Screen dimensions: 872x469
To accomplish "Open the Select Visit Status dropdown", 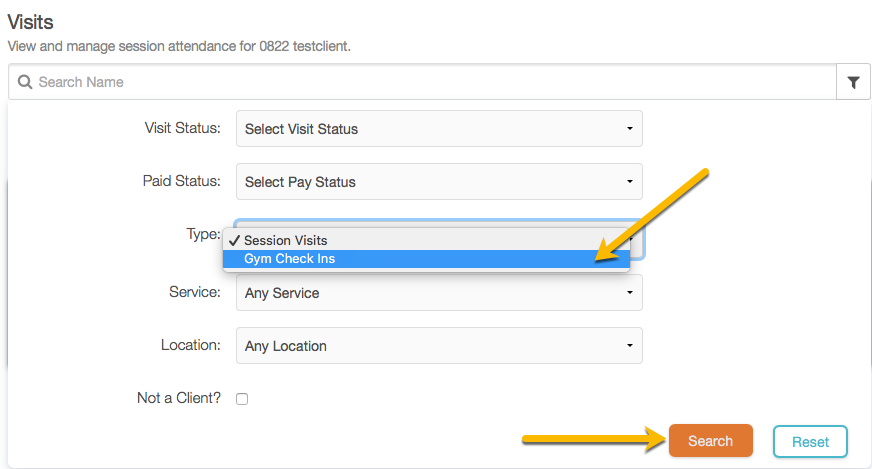I will pos(438,129).
